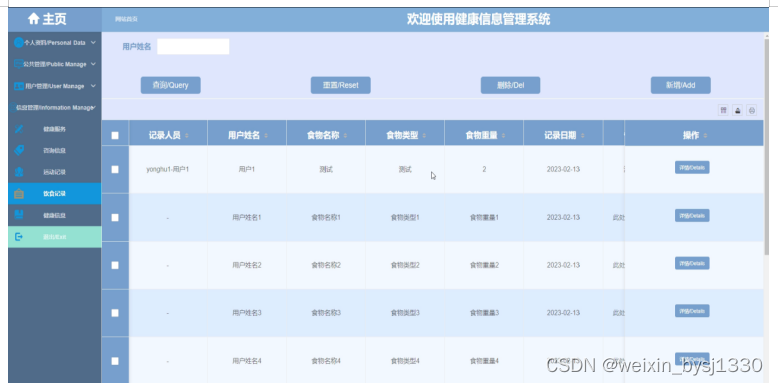Sort by 食物重量 column arrows
Image resolution: width=778 pixels, height=385 pixels.
pos(503,136)
